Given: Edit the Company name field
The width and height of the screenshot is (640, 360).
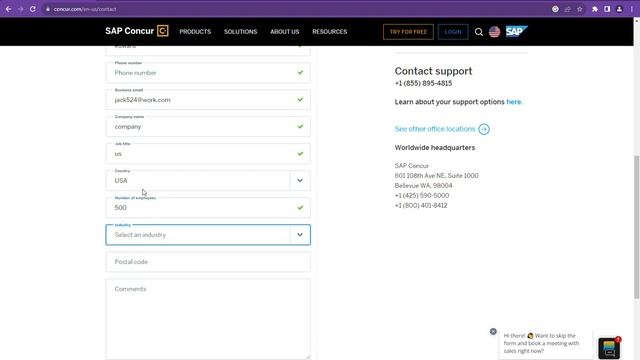Looking at the screenshot, I should 208,127.
